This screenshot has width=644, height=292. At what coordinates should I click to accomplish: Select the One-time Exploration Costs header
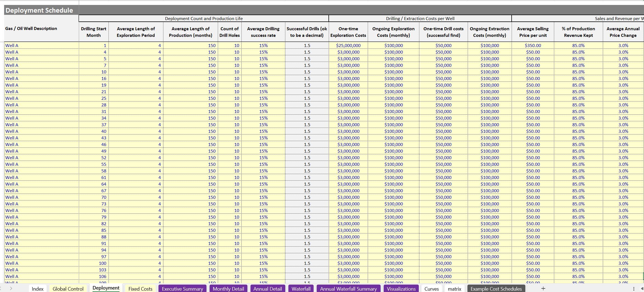(x=348, y=32)
